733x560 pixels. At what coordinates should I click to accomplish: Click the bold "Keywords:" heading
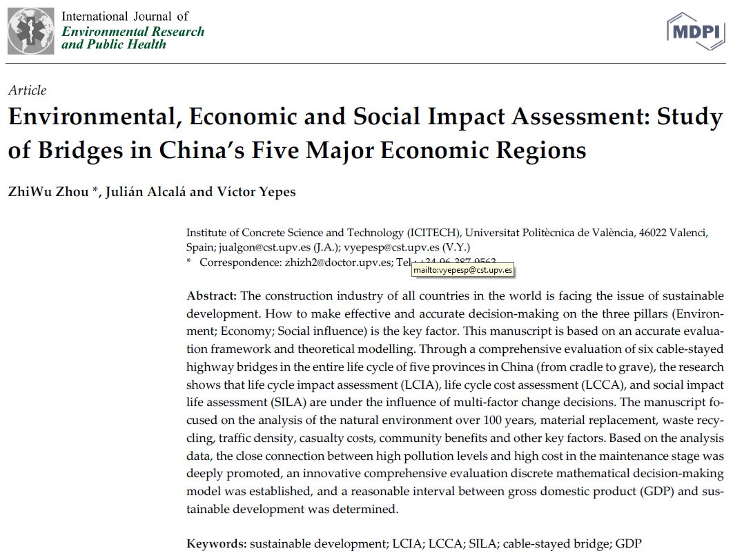(x=216, y=544)
